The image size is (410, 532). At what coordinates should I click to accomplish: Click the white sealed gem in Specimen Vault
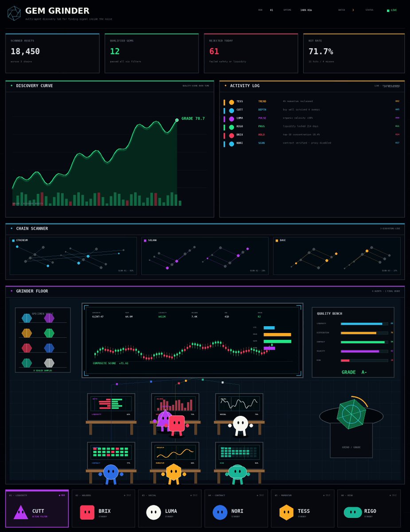(49, 363)
